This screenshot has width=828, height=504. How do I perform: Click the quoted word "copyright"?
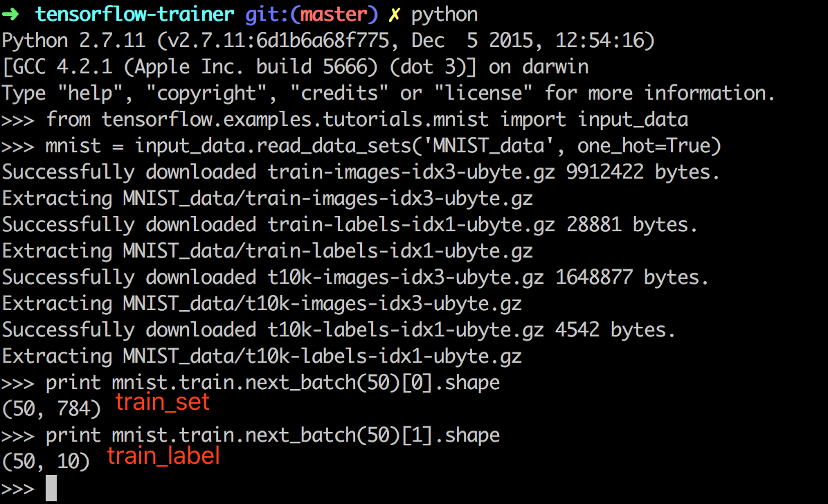click(206, 93)
